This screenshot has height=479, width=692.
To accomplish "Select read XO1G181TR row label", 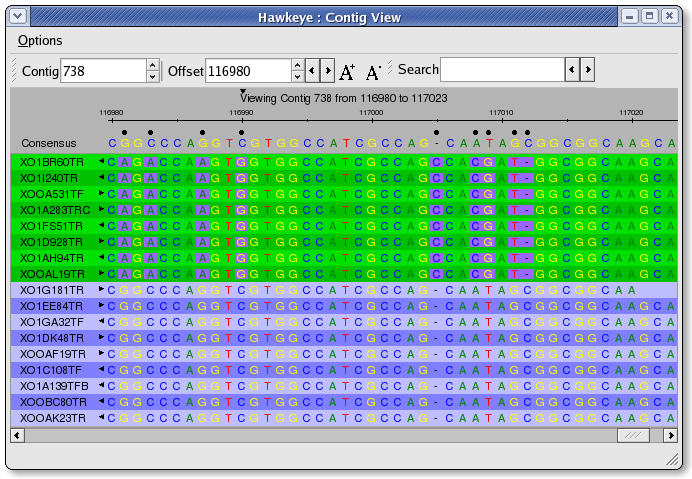I will click(x=52, y=290).
